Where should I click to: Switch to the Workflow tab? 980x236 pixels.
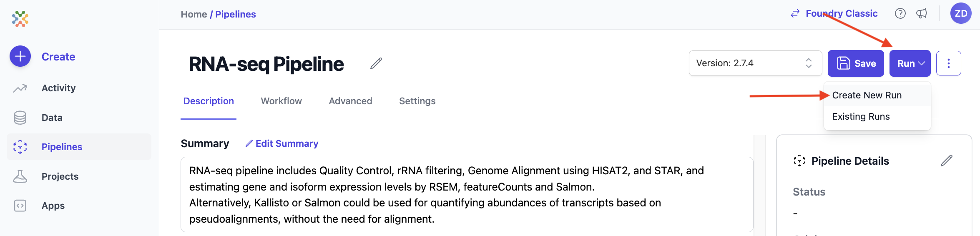point(281,101)
